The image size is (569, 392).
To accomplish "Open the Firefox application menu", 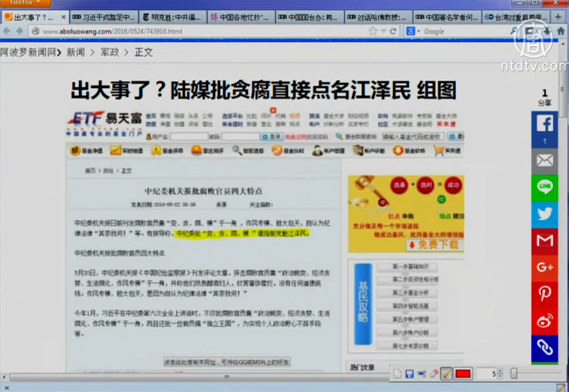I will 25,3.
